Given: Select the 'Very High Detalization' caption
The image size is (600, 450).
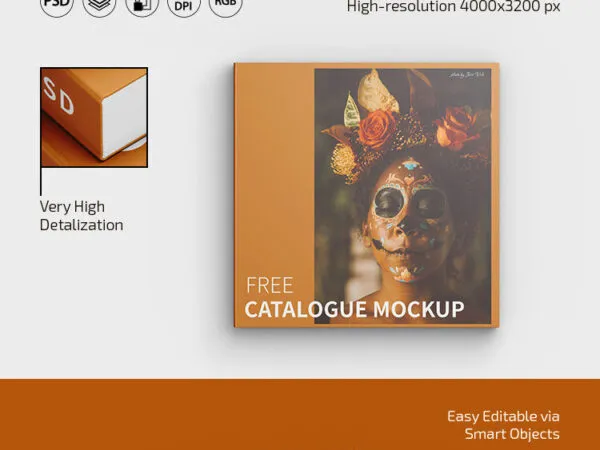Looking at the screenshot, I should pyautogui.click(x=82, y=216).
